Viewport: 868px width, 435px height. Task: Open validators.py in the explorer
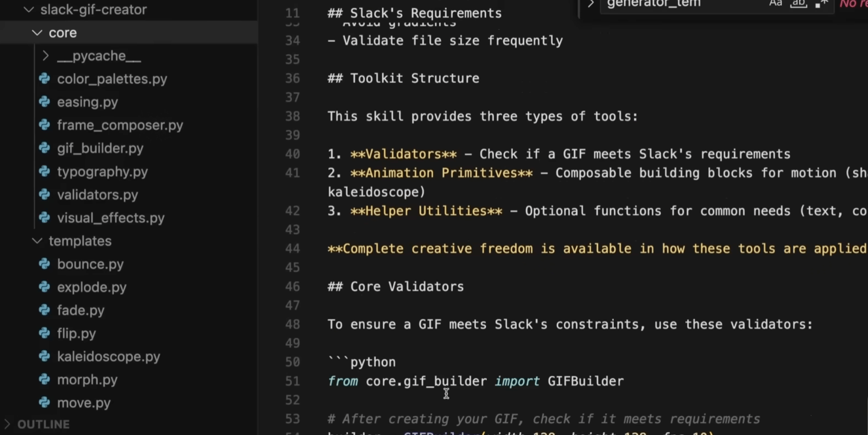point(97,194)
